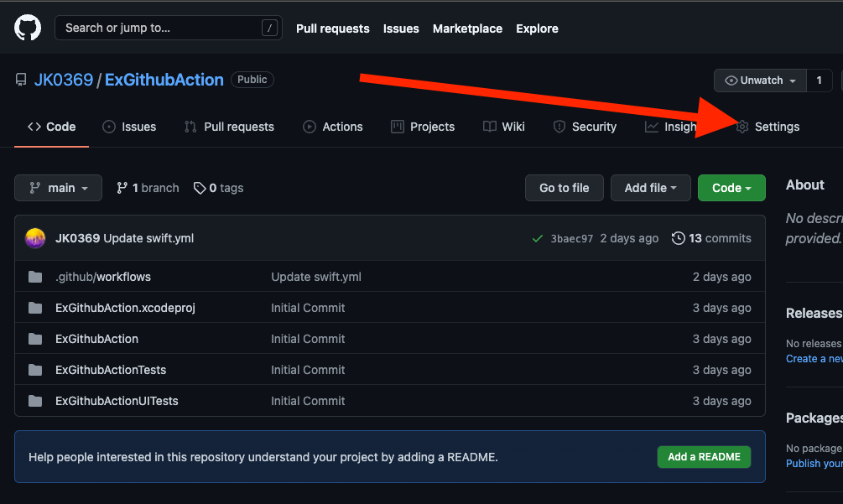Click the shield icon of Security tab
This screenshot has width=843, height=504.
point(559,127)
